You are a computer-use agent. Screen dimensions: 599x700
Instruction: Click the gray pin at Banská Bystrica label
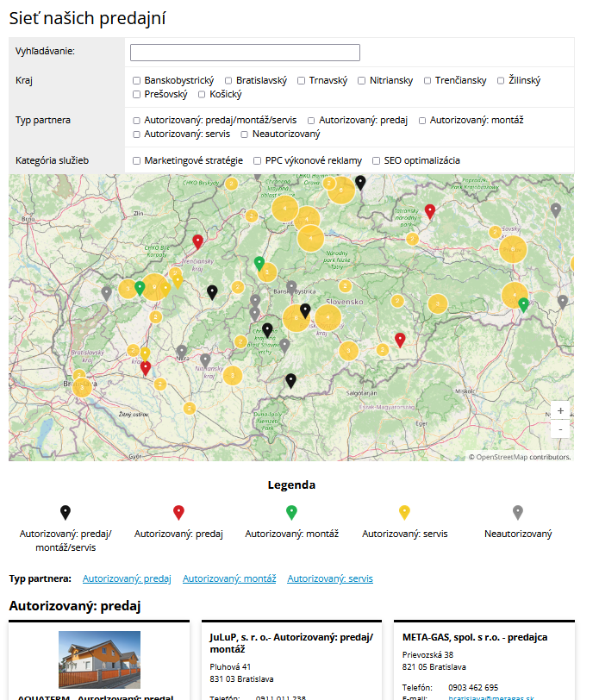pyautogui.click(x=291, y=288)
